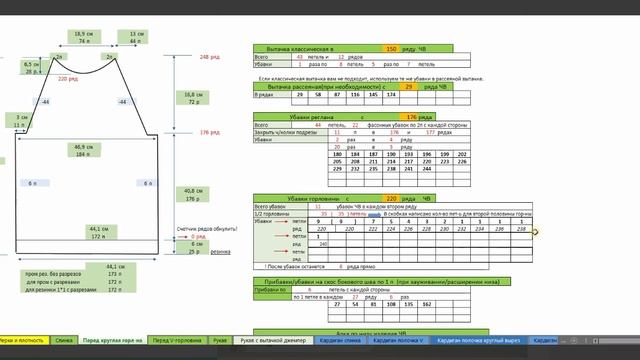This screenshot has width=640, height=360.
Task: Select orange cell 220 in "Убавки горловины" header
Action: click(x=391, y=198)
